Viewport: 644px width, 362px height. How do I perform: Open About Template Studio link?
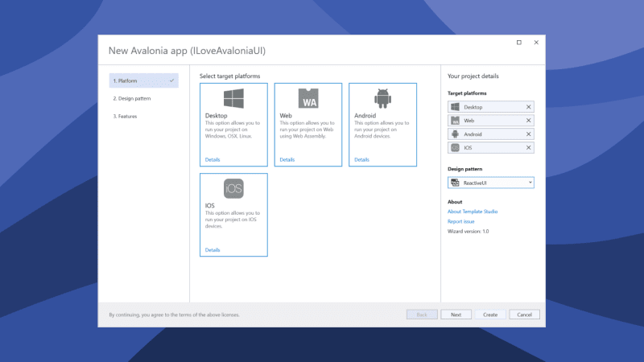[x=473, y=212]
